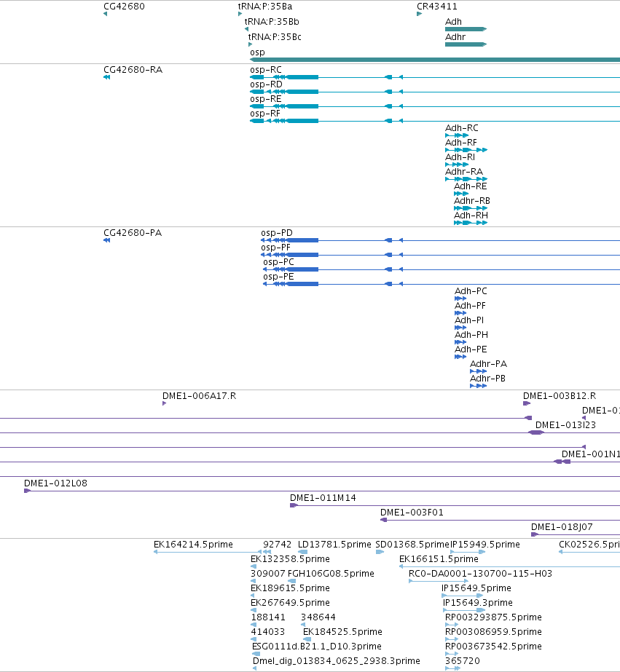Choose the EK267649.5prime EST

pyautogui.click(x=254, y=610)
